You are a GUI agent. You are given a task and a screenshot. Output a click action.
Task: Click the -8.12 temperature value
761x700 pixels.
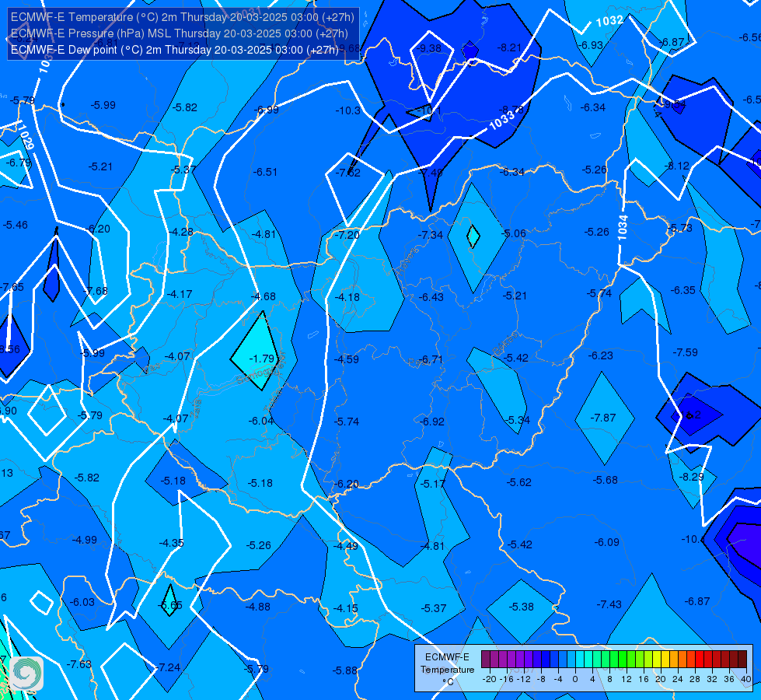(x=677, y=166)
